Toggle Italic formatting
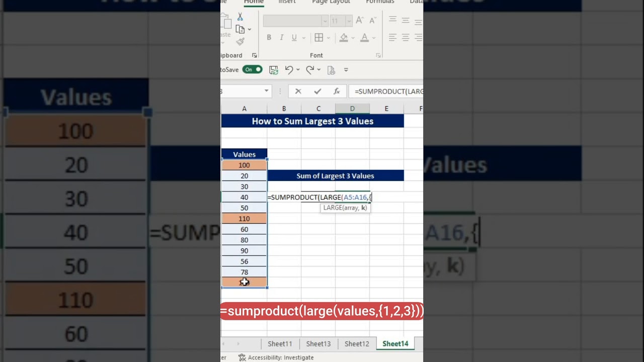Image resolution: width=644 pixels, height=362 pixels. [x=282, y=38]
